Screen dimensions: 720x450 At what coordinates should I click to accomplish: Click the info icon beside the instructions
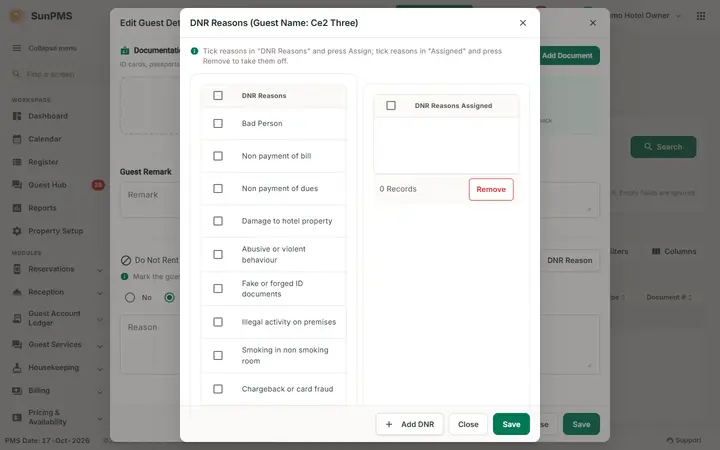[x=194, y=51]
